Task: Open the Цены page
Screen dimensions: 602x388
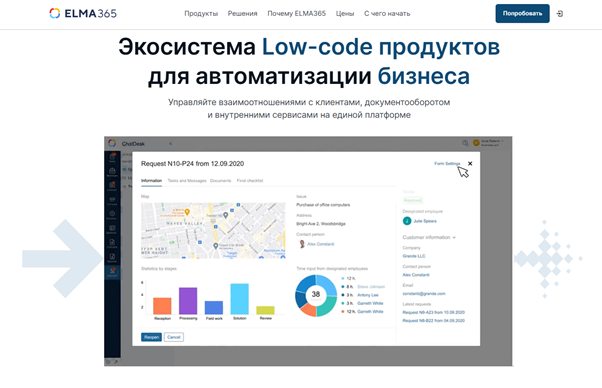Action: [x=345, y=13]
